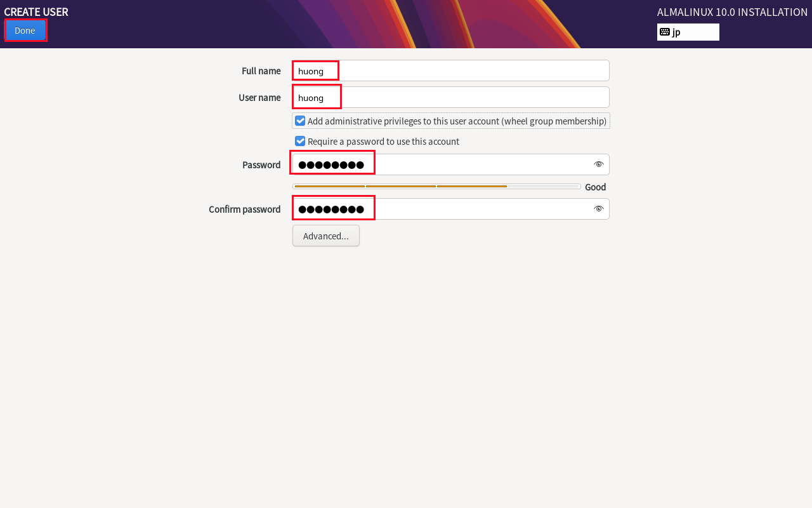
Task: Click the password strength bar
Action: click(x=436, y=187)
